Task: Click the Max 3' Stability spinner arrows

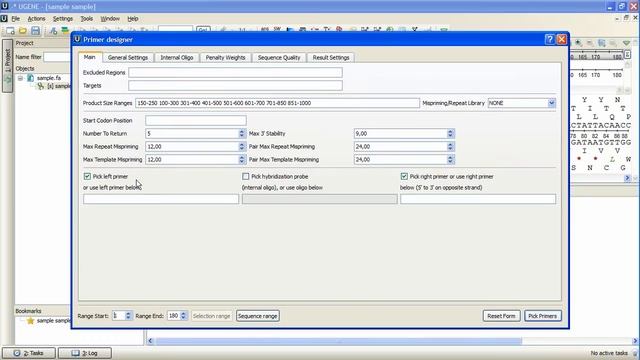Action: [x=450, y=133]
